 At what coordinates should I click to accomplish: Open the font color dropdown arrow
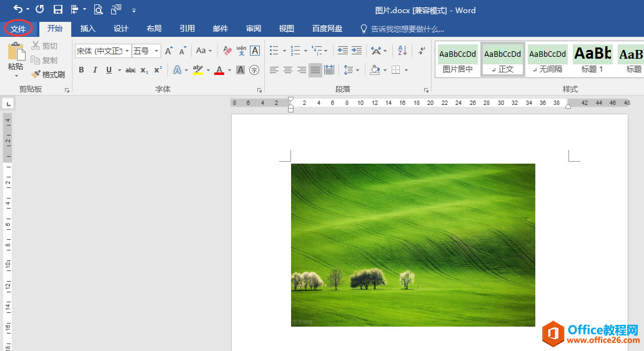point(230,70)
